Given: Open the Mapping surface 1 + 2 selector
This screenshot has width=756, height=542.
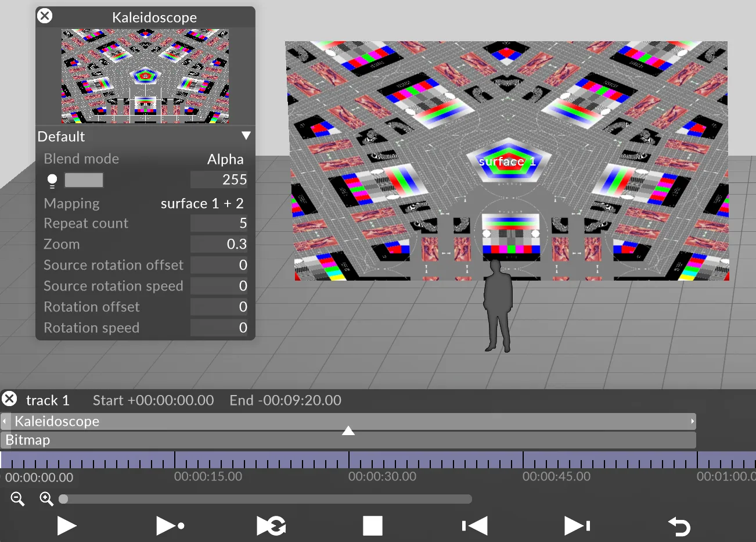Looking at the screenshot, I should [x=202, y=203].
